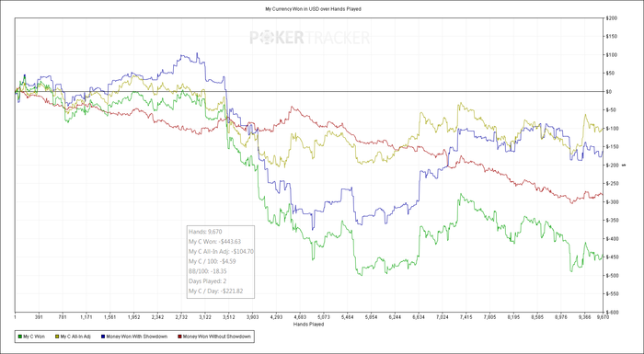Image resolution: width=644 pixels, height=354 pixels.
Task: Click the 4,683 x-axis tick label
Action: click(x=300, y=317)
